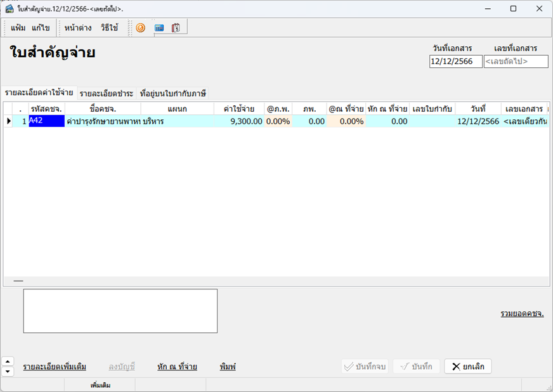Screen dimensions: 553x392
Task: Click the orange circular icon in toolbar
Action: (141, 28)
